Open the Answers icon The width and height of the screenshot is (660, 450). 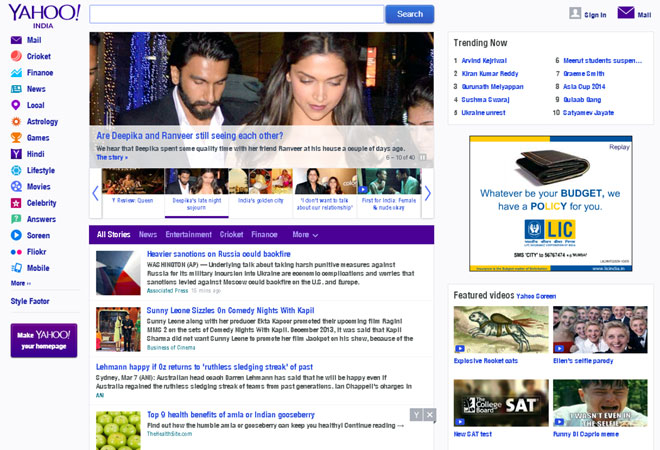pyautogui.click(x=16, y=219)
